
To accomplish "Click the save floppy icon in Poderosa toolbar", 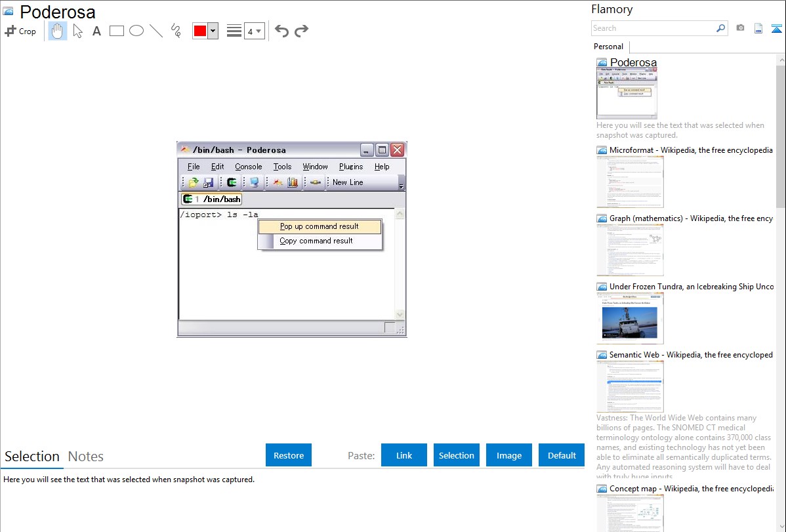I will click(x=209, y=182).
